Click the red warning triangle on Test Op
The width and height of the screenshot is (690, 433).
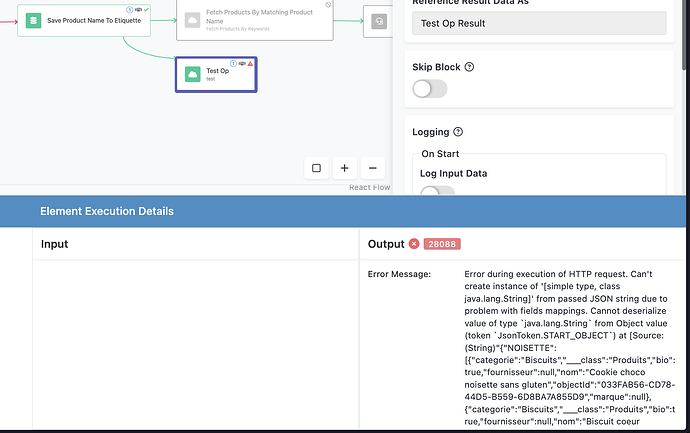point(250,62)
